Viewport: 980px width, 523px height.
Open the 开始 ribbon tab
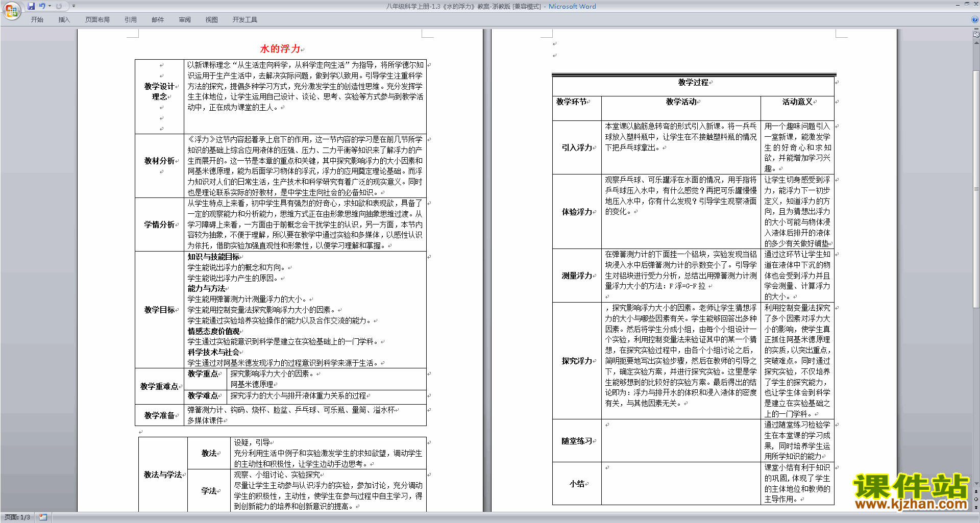(x=37, y=20)
